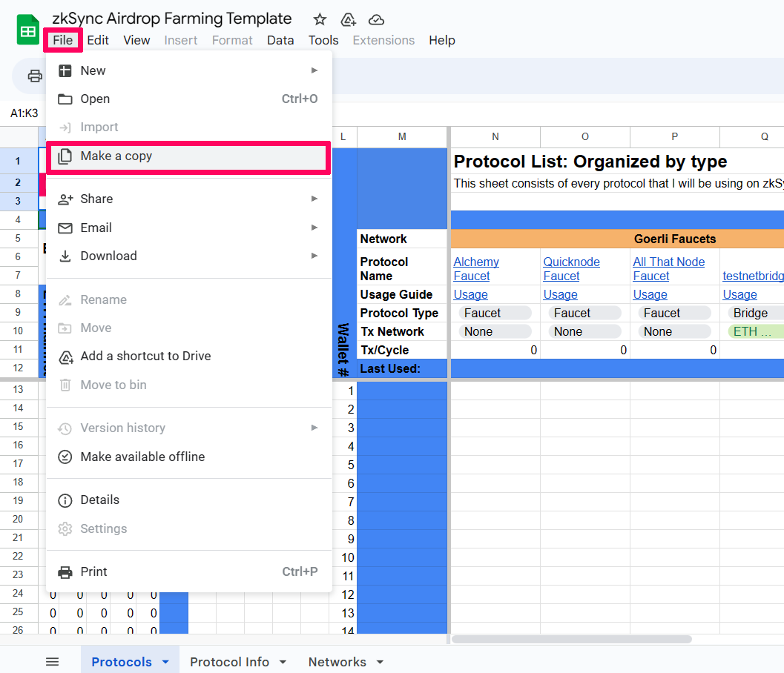Open Faucet type dropdown in column O

[585, 314]
